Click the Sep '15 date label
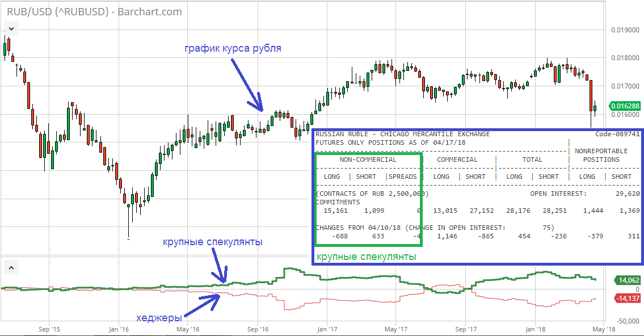644x336 pixels. [x=49, y=329]
